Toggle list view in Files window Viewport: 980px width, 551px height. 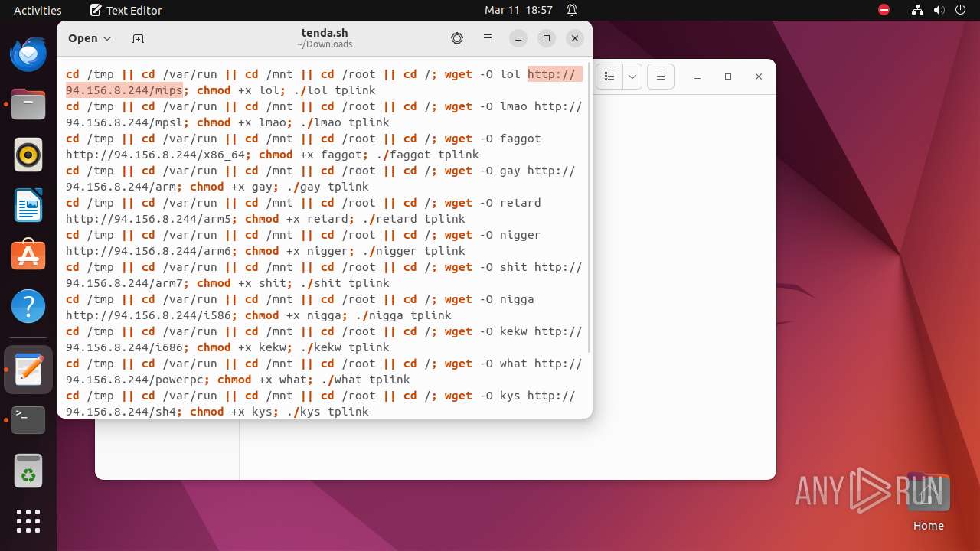point(609,77)
